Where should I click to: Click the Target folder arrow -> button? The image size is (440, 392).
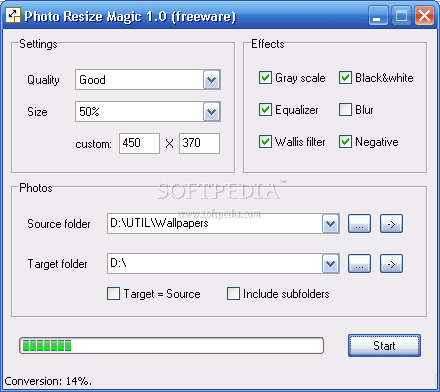coord(391,264)
